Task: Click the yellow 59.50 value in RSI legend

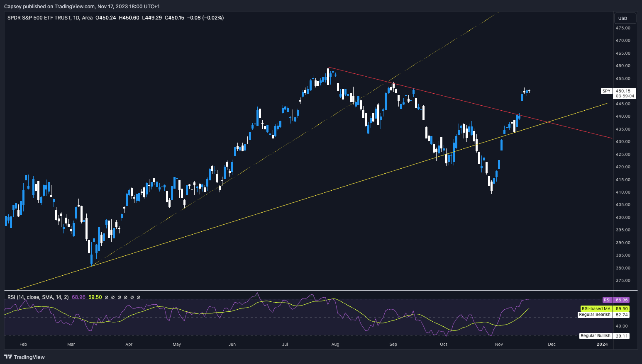Action: 95,297
